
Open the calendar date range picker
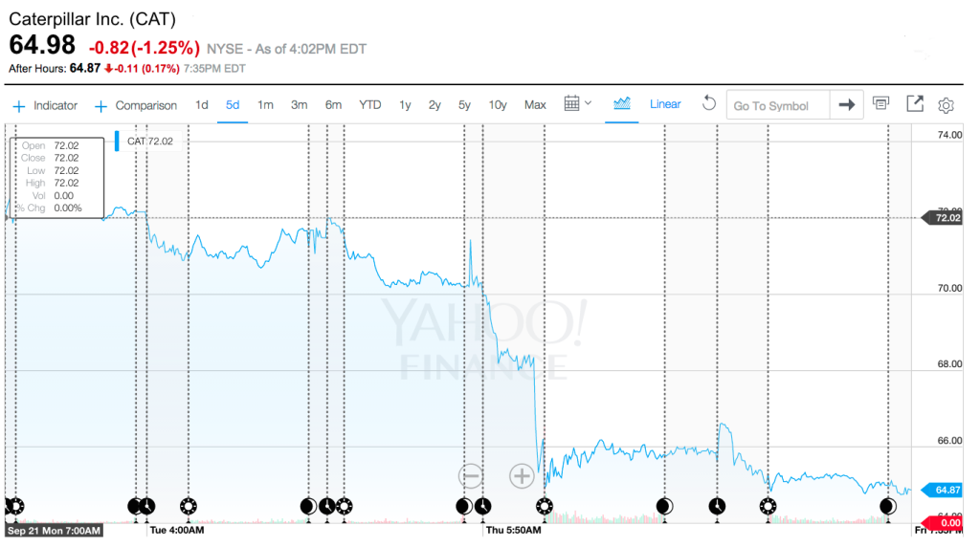tap(572, 104)
